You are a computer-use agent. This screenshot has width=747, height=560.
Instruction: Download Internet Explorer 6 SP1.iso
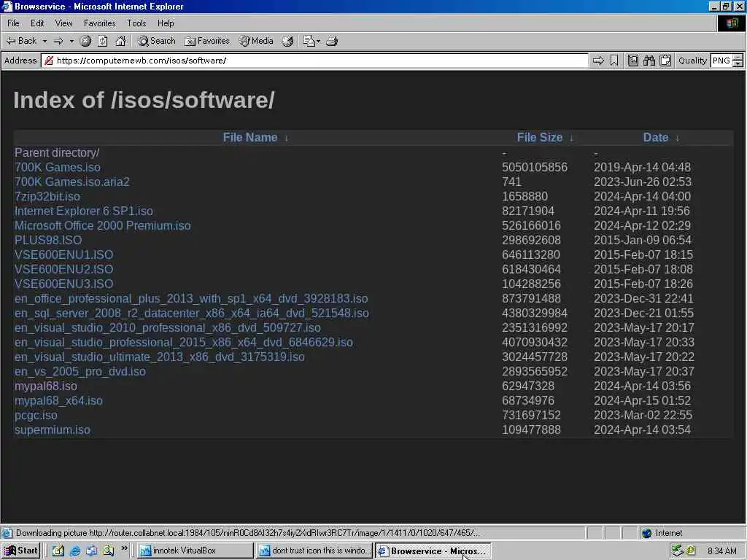click(83, 211)
